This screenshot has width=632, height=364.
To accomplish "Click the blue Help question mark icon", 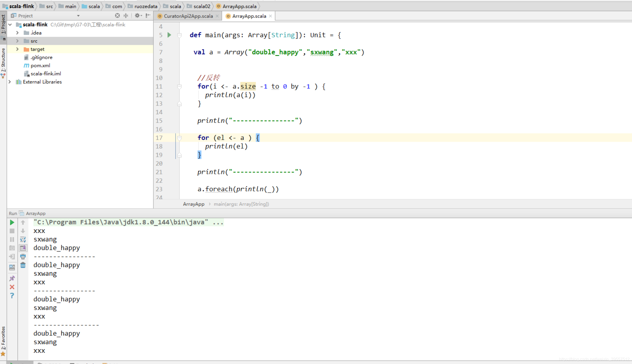I will pos(12,296).
